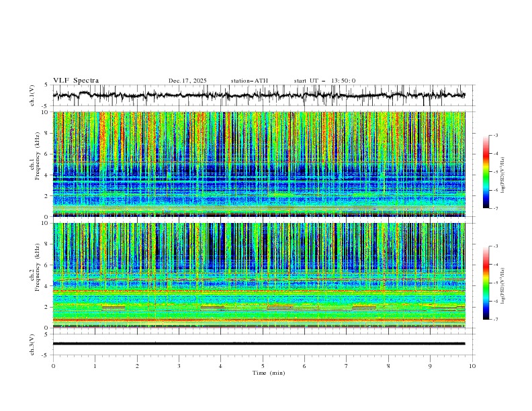Click the 8 minute tick on the time axis

[388, 365]
